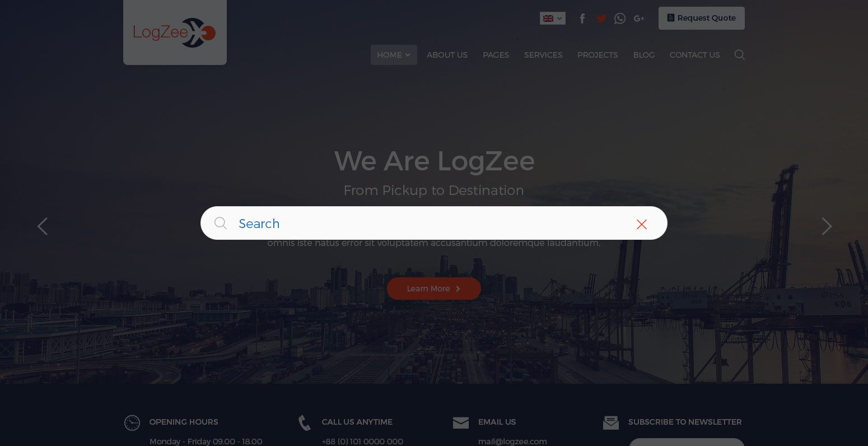Image resolution: width=868 pixels, height=446 pixels.
Task: Open the CONTACT US menu item
Action: point(695,55)
